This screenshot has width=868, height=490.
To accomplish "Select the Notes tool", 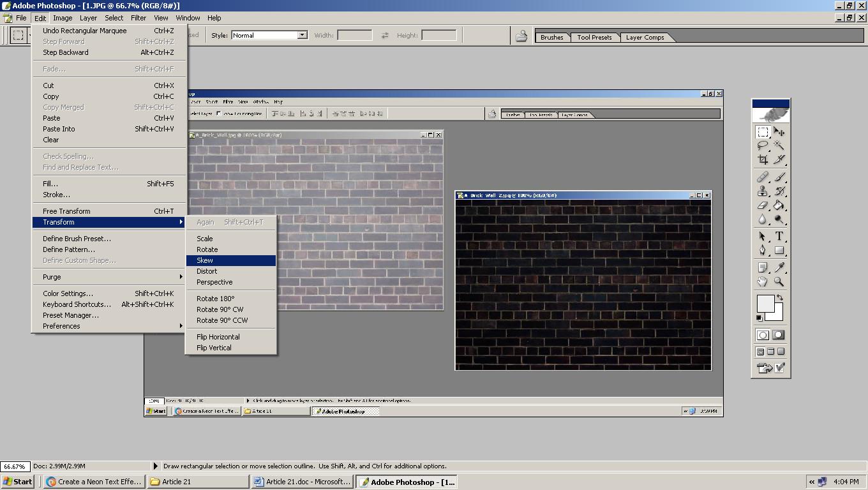I will (x=763, y=267).
